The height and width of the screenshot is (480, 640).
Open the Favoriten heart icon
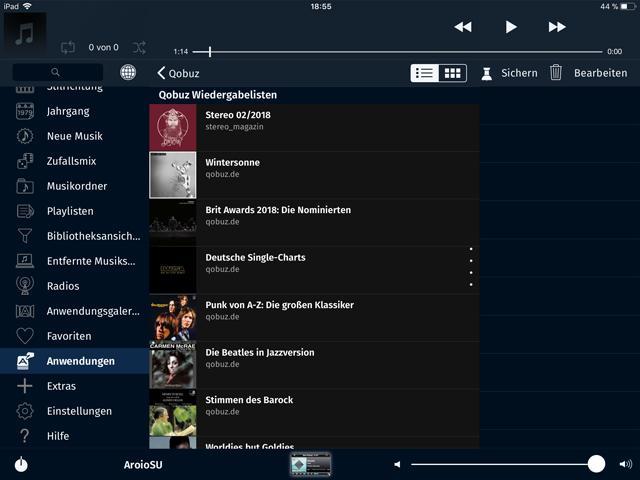(x=25, y=336)
